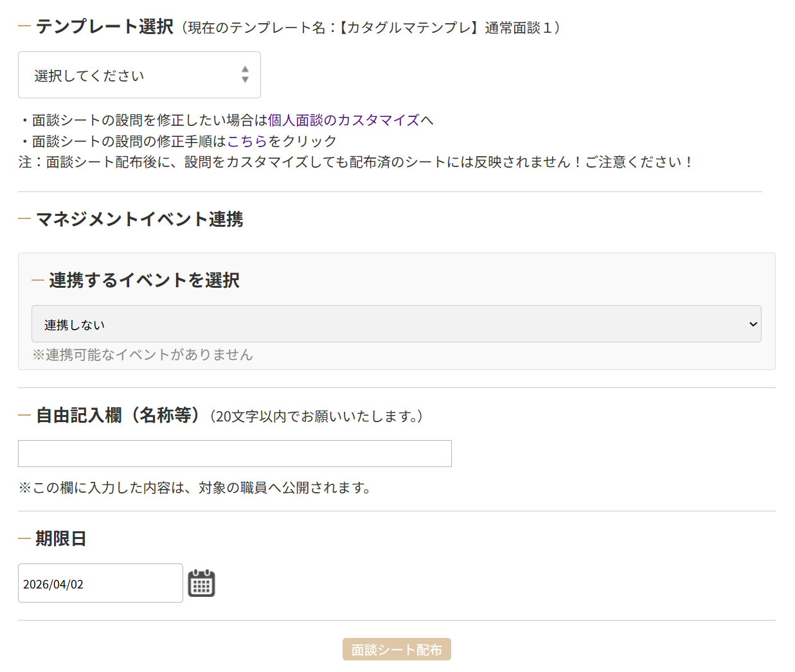Open the calendar date picker icon
Screen dimensions: 795x672
pyautogui.click(x=201, y=583)
